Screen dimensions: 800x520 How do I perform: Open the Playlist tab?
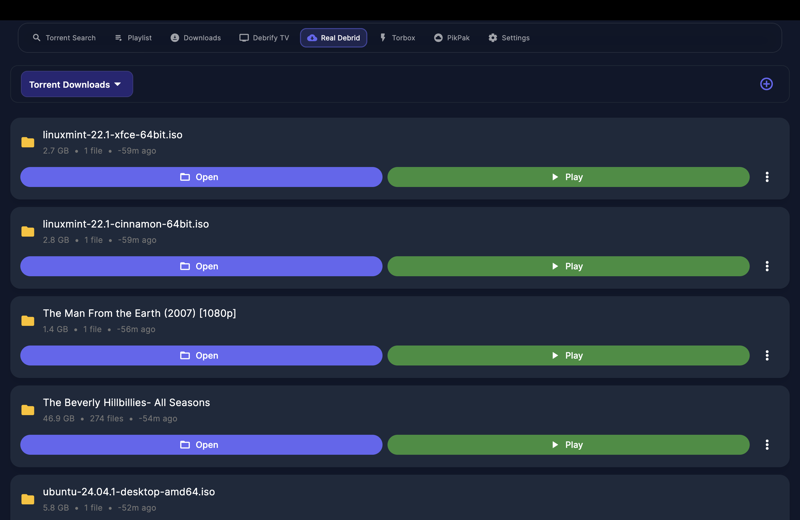tap(133, 38)
